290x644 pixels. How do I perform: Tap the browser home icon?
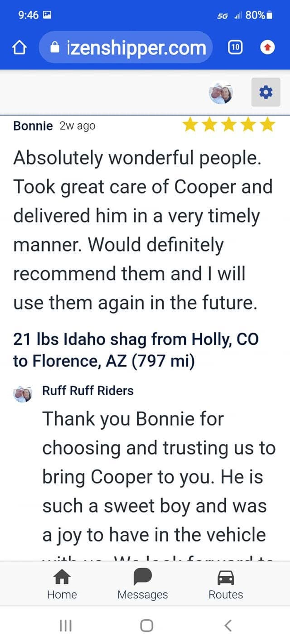pyautogui.click(x=19, y=48)
